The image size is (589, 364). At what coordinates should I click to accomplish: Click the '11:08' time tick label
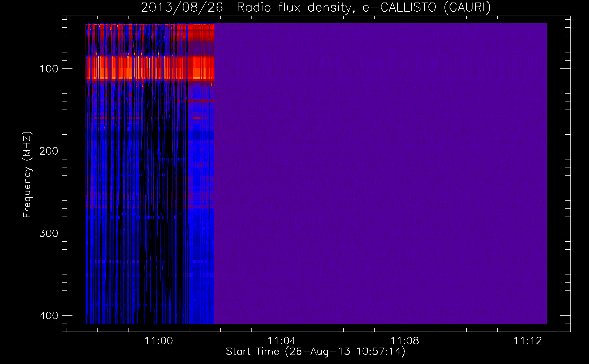pos(405,341)
